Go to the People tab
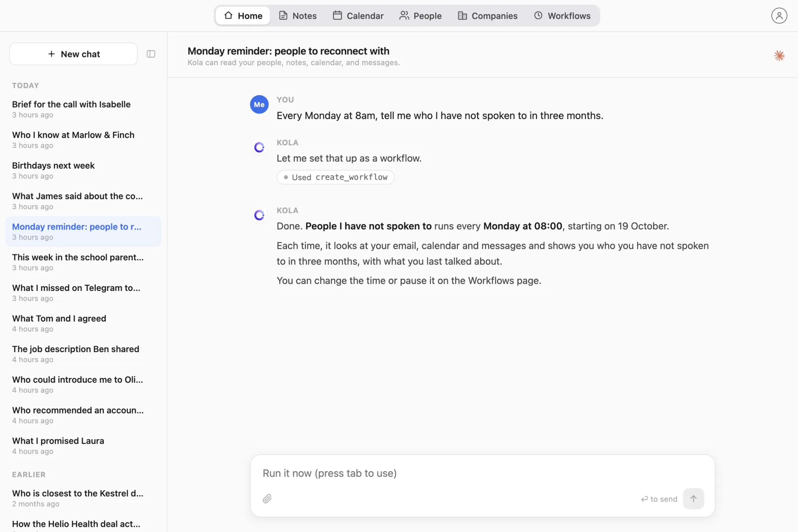This screenshot has height=532, width=798. (x=421, y=16)
